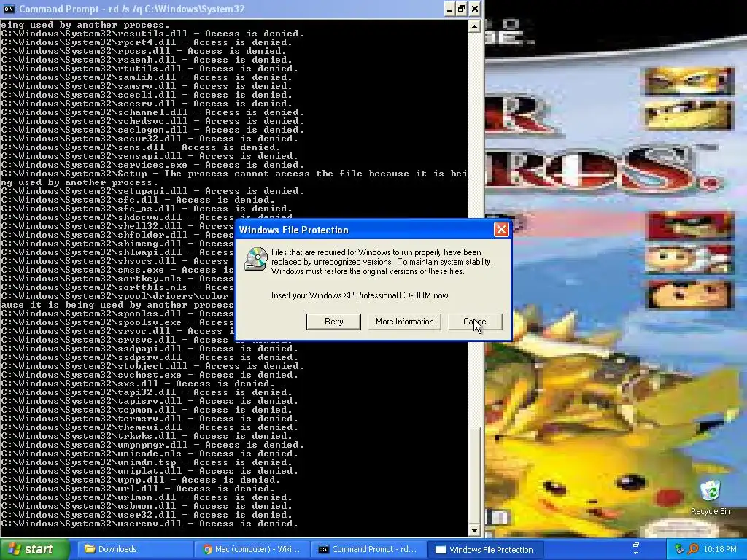Click Retry in Windows File Protection dialog

pyautogui.click(x=333, y=322)
